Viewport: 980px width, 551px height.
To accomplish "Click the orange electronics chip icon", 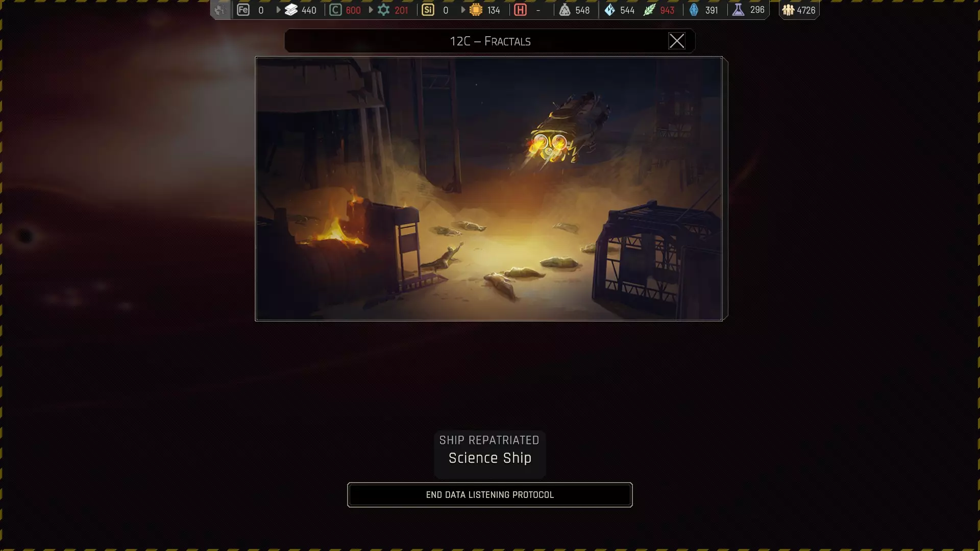I will (x=476, y=10).
